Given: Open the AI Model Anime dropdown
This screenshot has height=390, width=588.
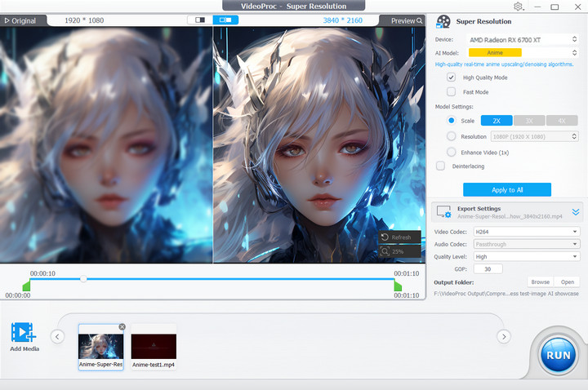Looking at the screenshot, I should coord(523,53).
